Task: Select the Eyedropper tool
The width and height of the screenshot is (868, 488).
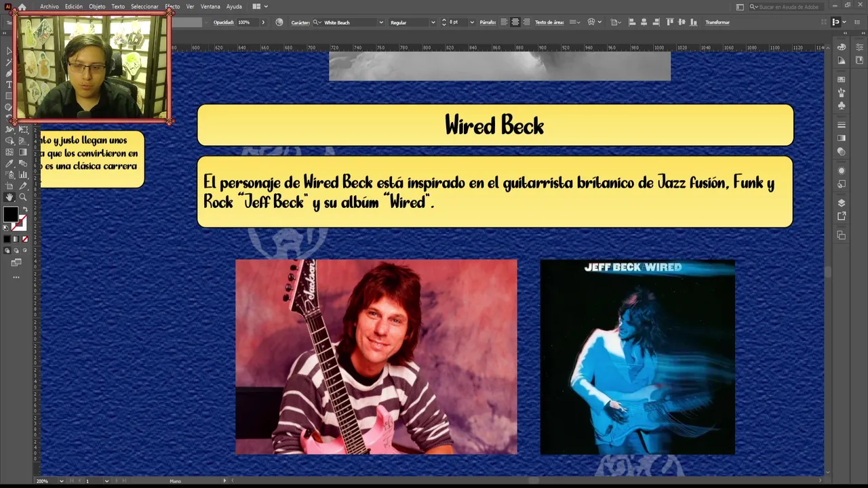Action: click(9, 163)
